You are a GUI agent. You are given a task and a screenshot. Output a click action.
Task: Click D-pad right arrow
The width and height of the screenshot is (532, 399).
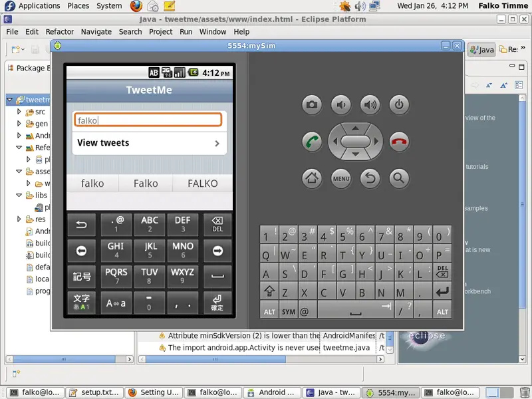click(x=376, y=141)
